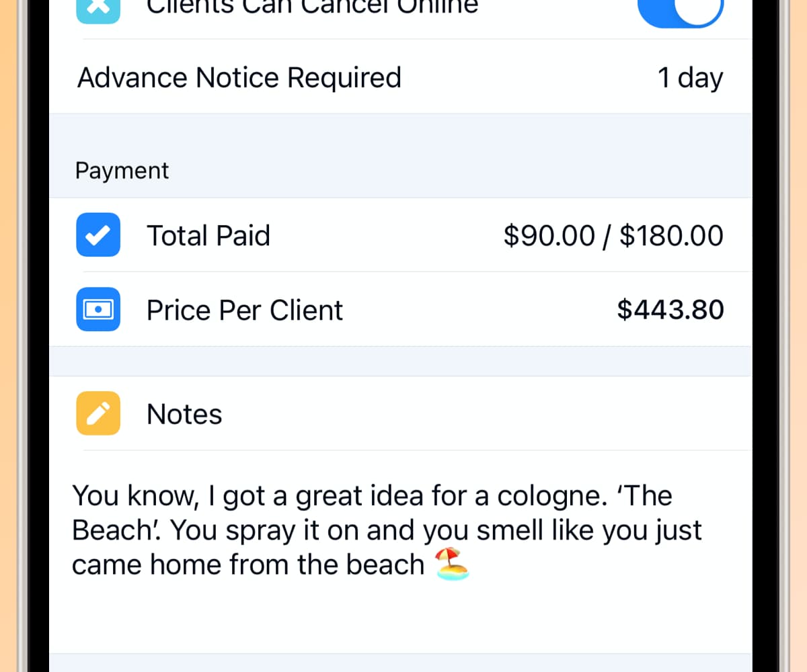Screen dimensions: 807x672
Task: Select the Price Per Client label
Action: [245, 310]
